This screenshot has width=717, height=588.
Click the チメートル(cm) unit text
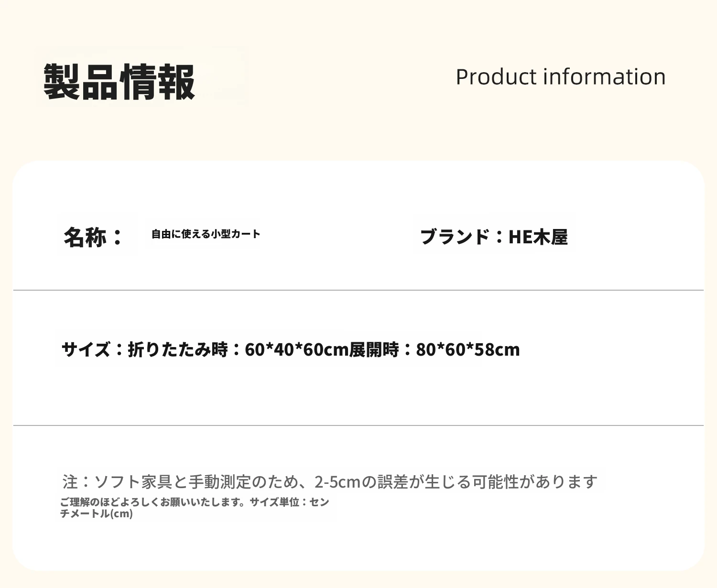point(97,514)
